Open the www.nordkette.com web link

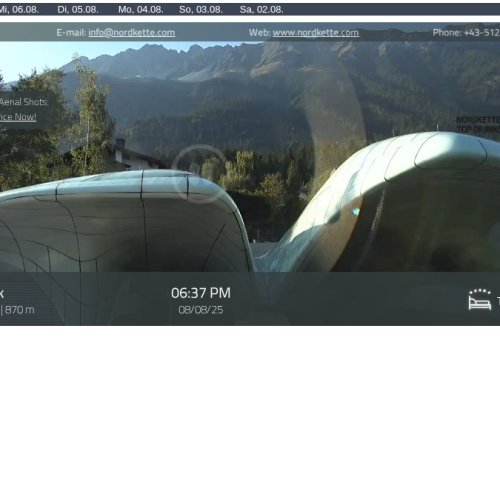coord(316,33)
